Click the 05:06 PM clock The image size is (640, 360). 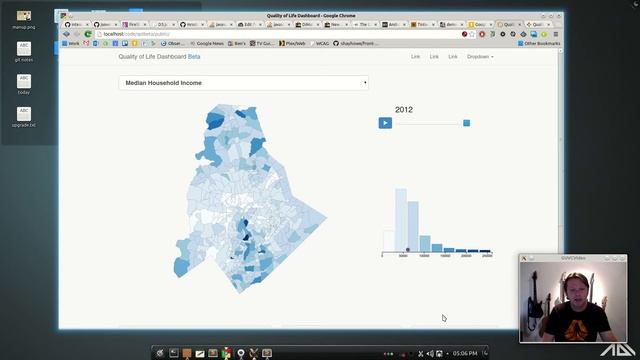click(x=464, y=353)
